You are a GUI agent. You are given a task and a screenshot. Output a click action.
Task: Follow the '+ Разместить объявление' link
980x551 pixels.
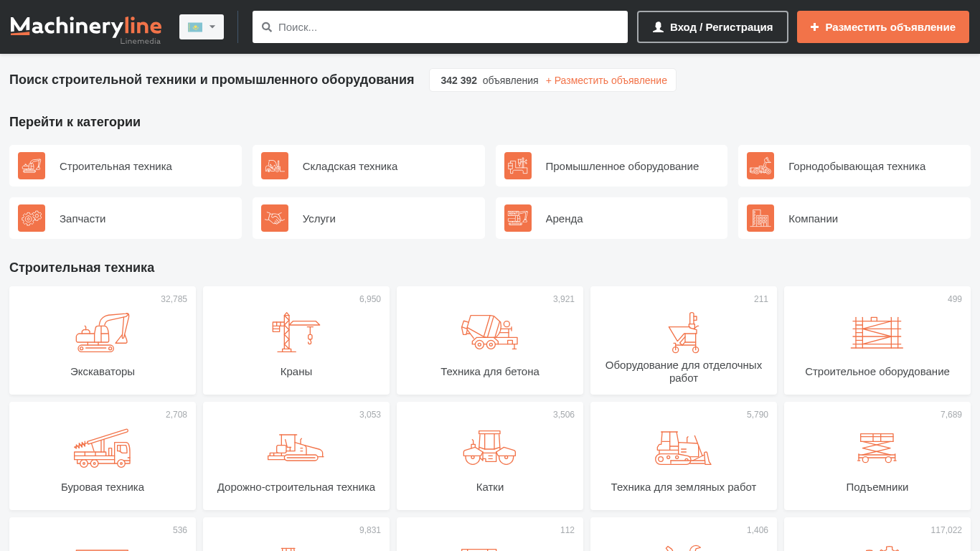[606, 80]
